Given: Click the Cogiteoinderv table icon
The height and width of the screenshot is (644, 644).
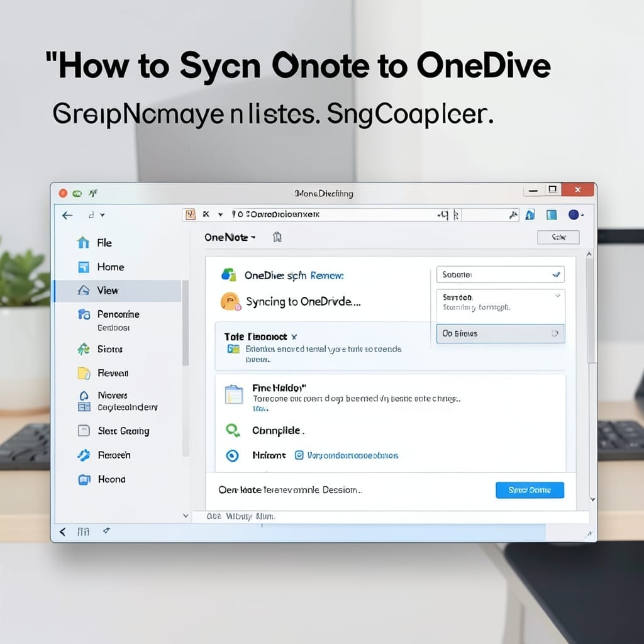Looking at the screenshot, I should (84, 407).
